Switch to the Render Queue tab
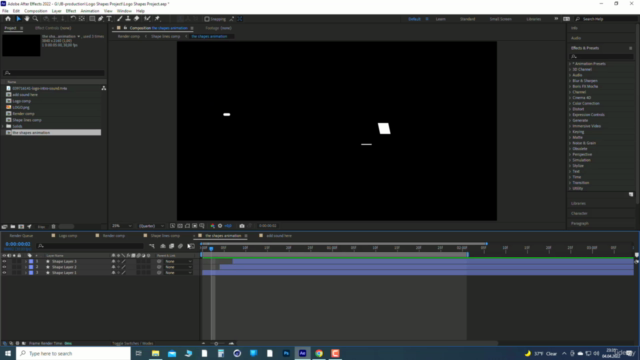The image size is (640, 360). [x=21, y=236]
